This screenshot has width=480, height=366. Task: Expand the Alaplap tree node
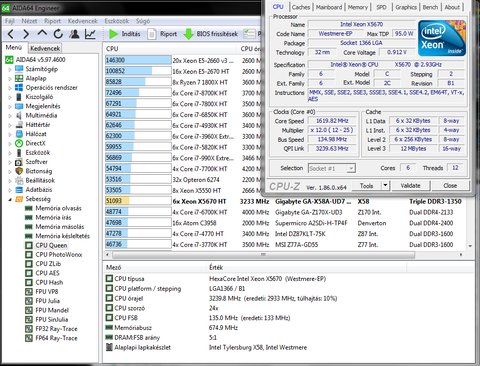(10, 79)
